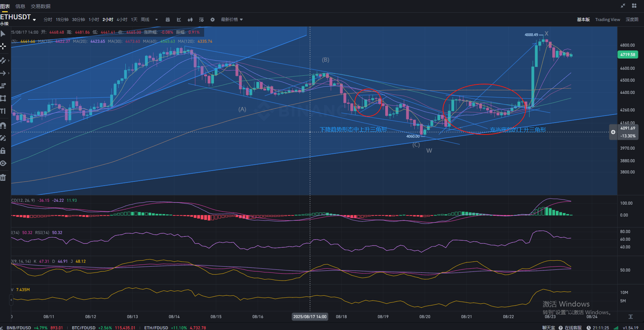Image resolution: width=644 pixels, height=330 pixels.
Task: Click the crosshair date label 2025/08/17 14:00
Action: click(310, 317)
